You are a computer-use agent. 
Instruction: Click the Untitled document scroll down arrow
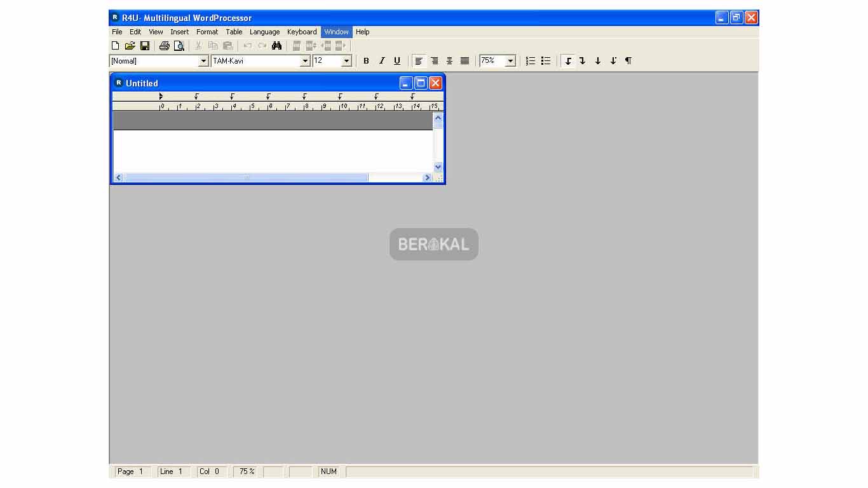click(438, 167)
